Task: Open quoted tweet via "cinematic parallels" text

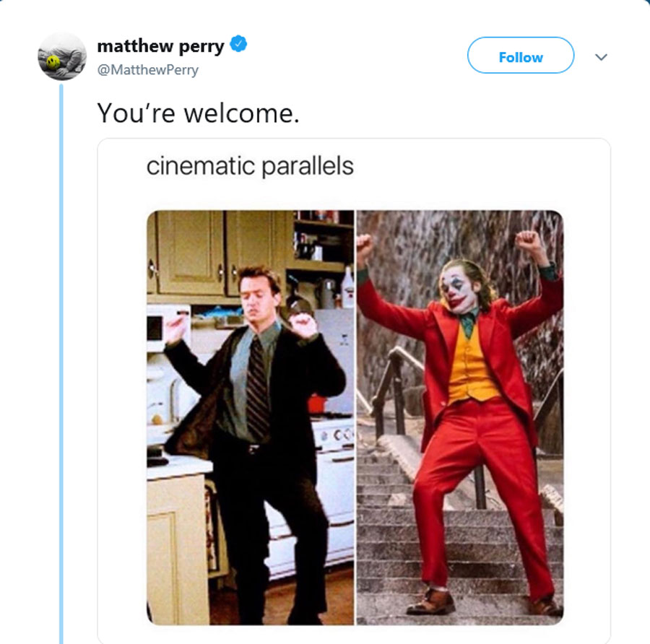Action: pyautogui.click(x=250, y=166)
